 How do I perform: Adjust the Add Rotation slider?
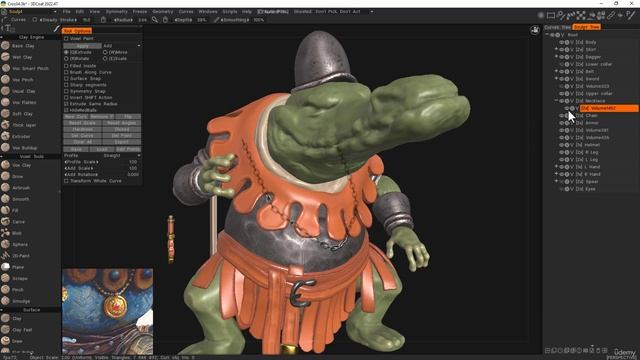click(101, 174)
